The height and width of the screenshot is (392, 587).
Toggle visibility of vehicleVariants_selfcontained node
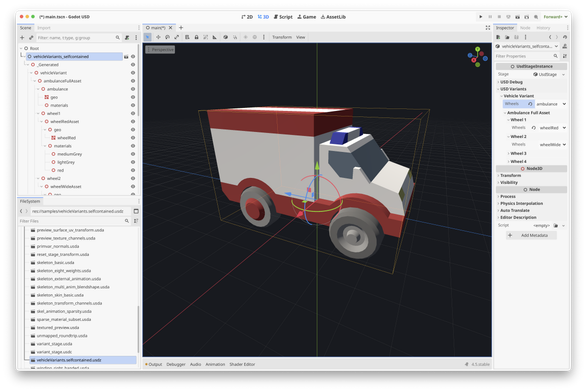[133, 57]
